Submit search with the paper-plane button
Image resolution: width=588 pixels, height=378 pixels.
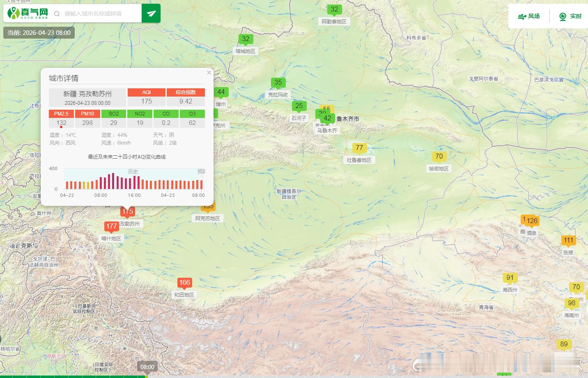coord(151,14)
